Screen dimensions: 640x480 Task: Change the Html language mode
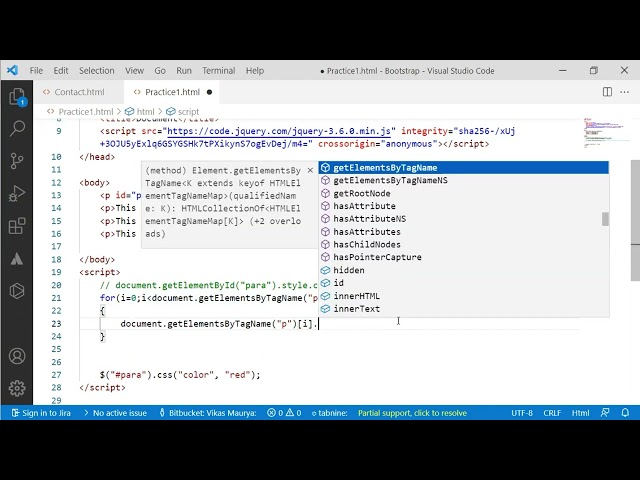[x=580, y=413]
